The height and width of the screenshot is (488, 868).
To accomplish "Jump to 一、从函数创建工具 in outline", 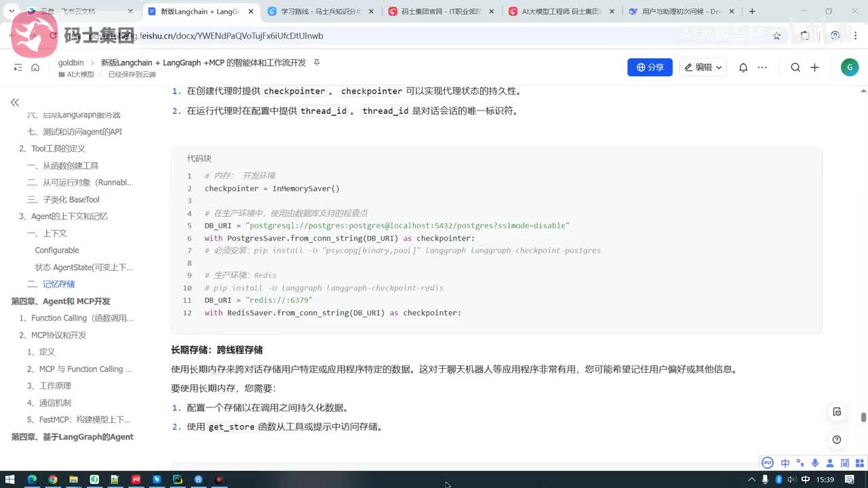I will [x=63, y=165].
